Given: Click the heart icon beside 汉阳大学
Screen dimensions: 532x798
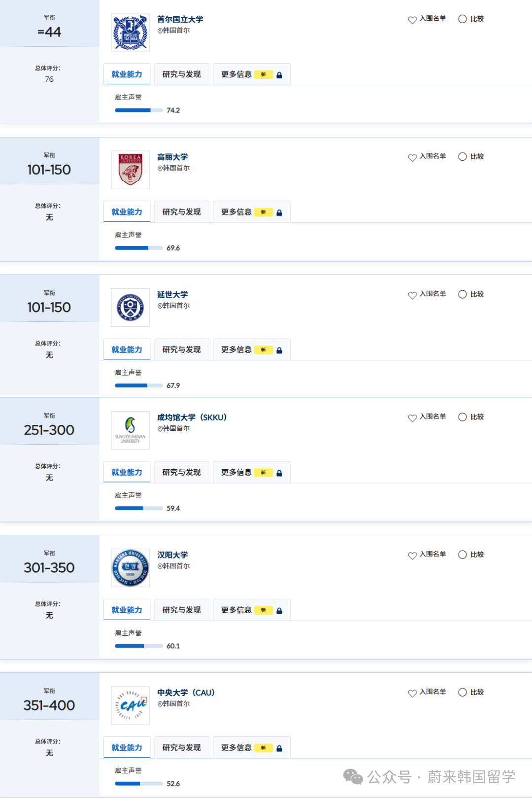Looking at the screenshot, I should (x=412, y=555).
